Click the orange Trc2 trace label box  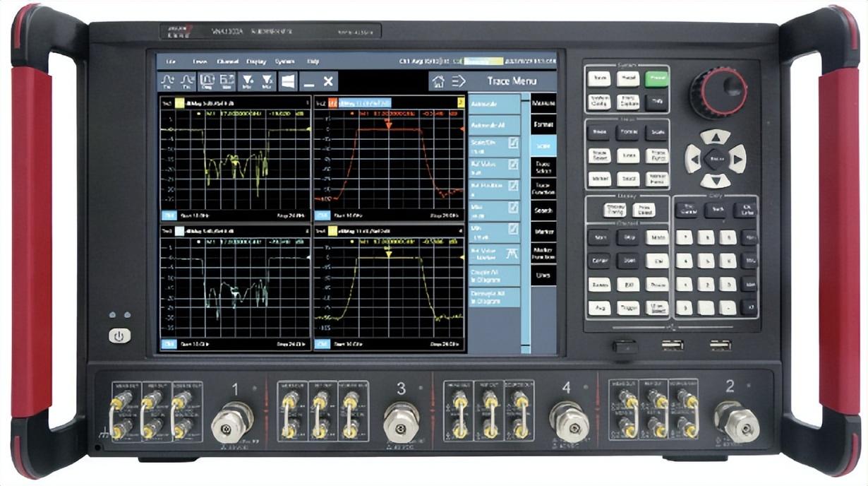(x=333, y=102)
